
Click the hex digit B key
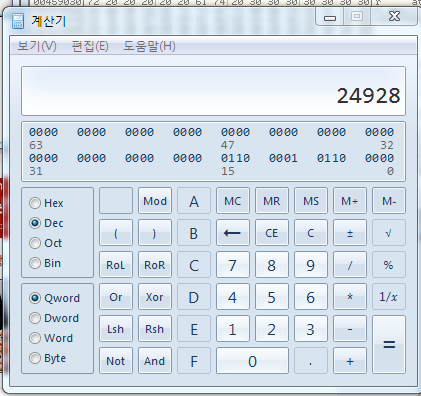[194, 233]
